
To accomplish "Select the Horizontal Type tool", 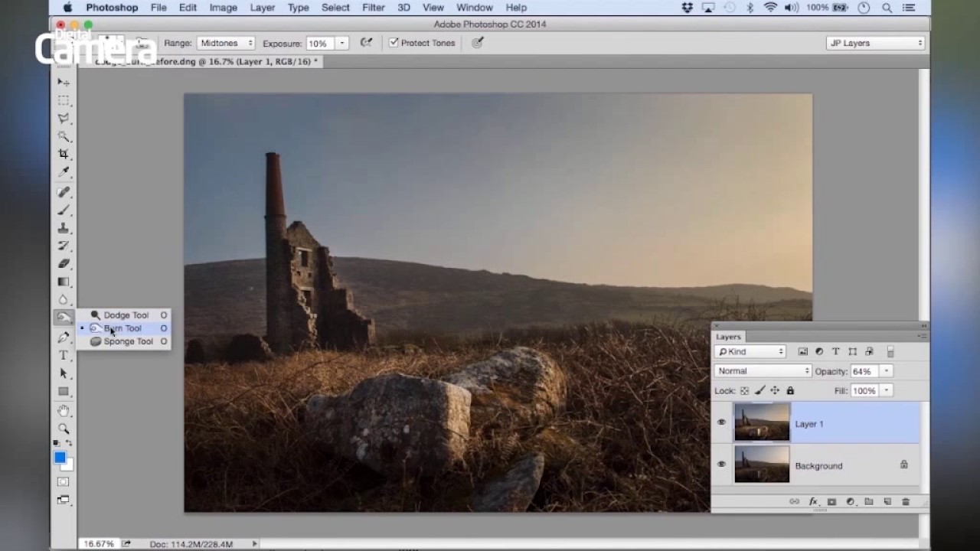I will point(64,355).
